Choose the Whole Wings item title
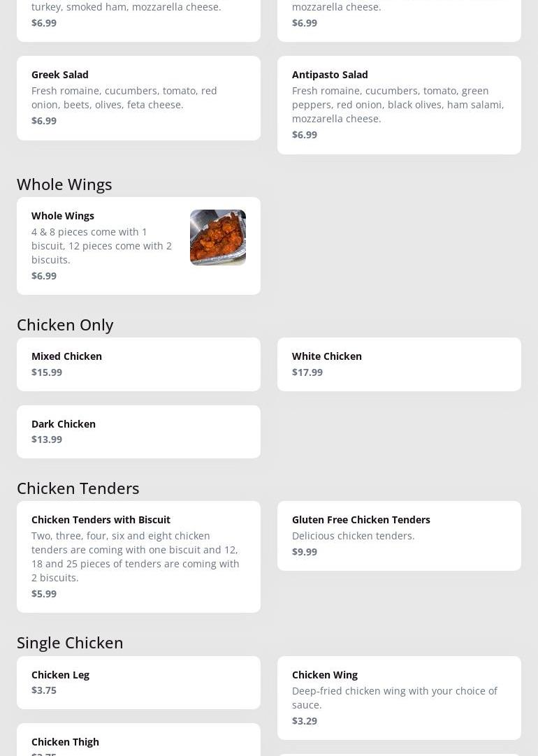The width and height of the screenshot is (538, 756). 63,216
